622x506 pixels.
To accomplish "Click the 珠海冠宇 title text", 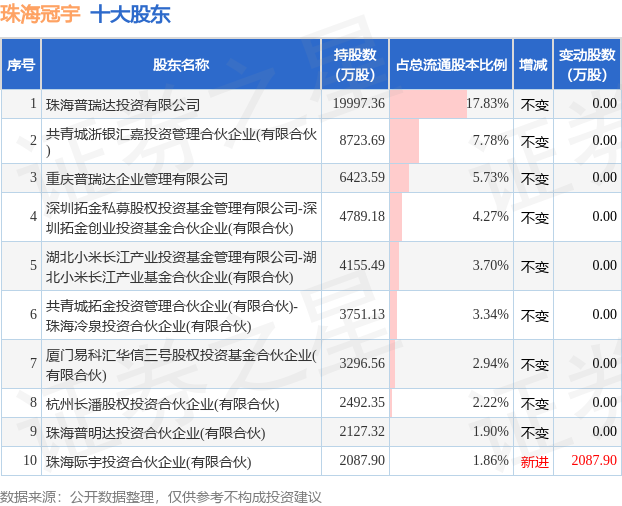I will (x=40, y=14).
